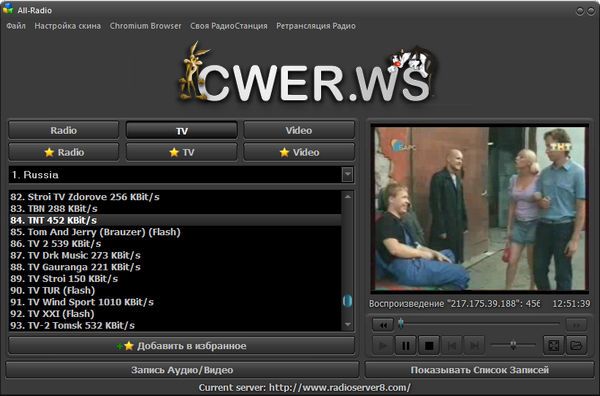The height and width of the screenshot is (396, 600).
Task: Click the channel list scrollbar thumb
Action: [x=347, y=301]
